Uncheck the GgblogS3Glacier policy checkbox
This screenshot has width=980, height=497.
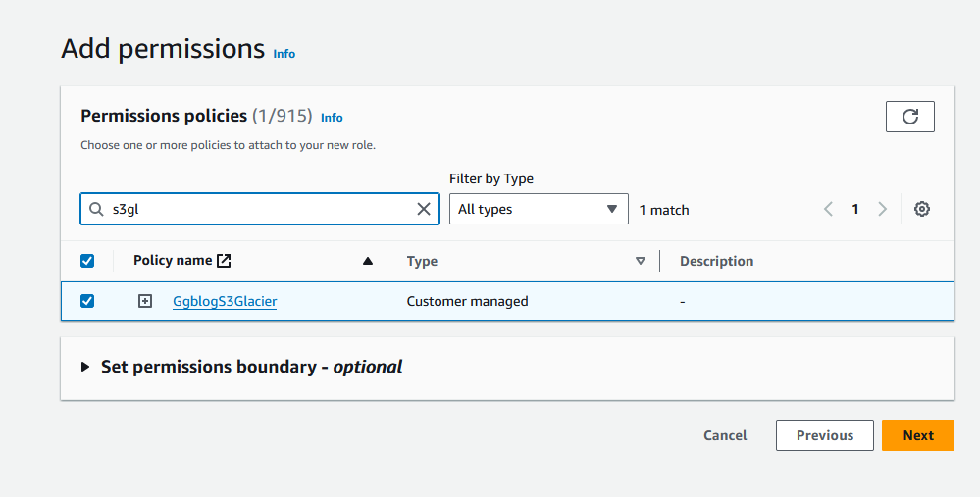coord(87,301)
